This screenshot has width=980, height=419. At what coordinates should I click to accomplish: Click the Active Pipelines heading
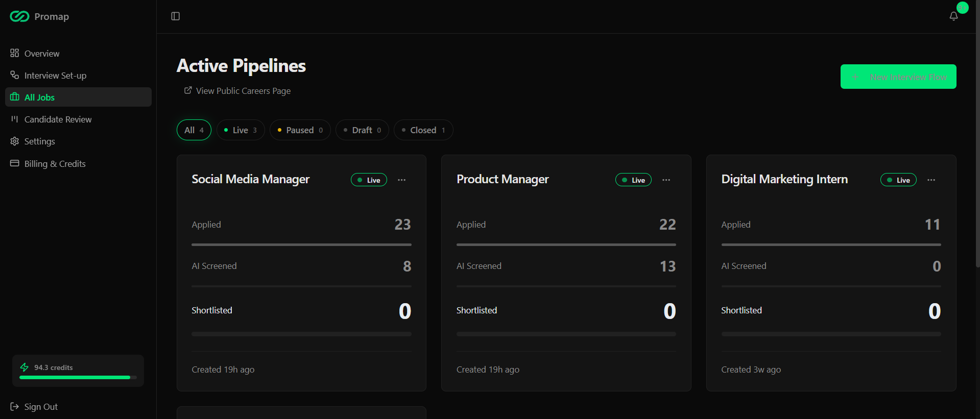click(x=241, y=66)
